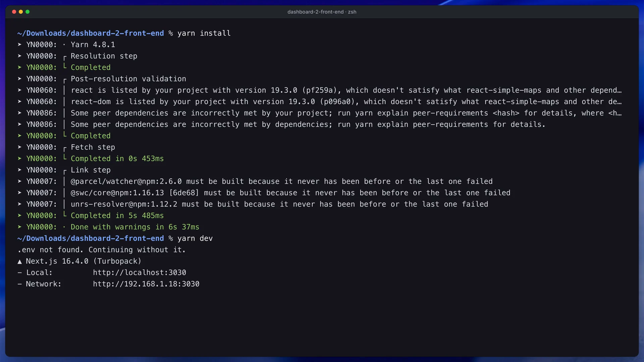Click the prompt path before 'yarn dev'
Image resolution: width=644 pixels, height=362 pixels.
click(91, 238)
